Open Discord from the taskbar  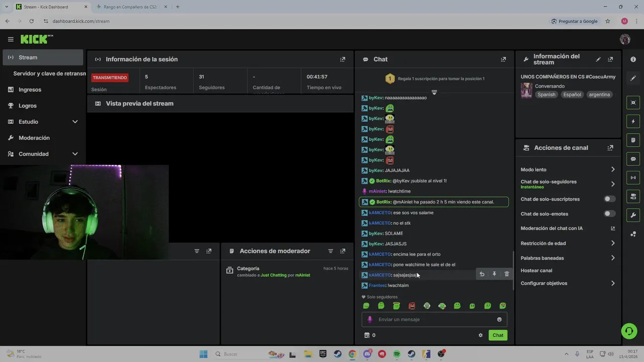[x=367, y=354]
